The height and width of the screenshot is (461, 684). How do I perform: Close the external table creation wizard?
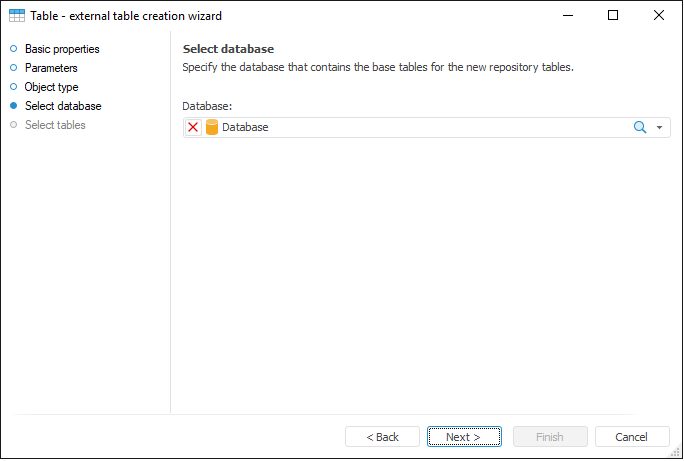point(658,16)
